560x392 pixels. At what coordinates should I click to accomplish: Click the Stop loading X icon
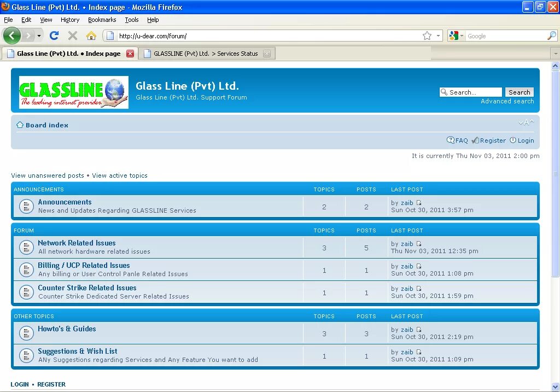(73, 36)
